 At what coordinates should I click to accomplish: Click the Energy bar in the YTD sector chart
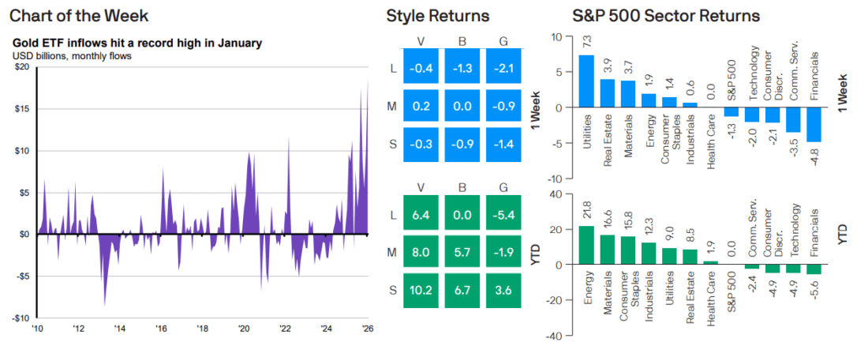click(x=587, y=246)
